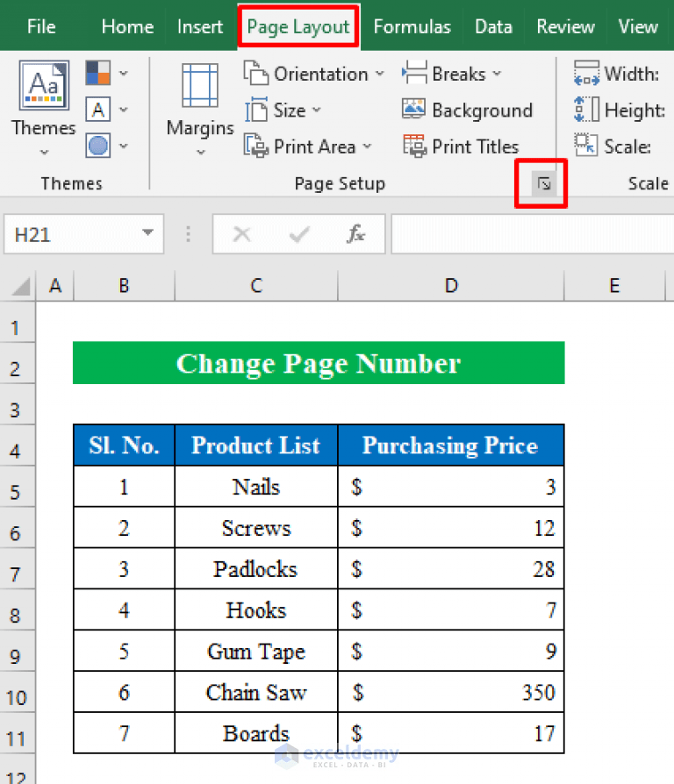Click the Height scale icon
The height and width of the screenshot is (784, 674).
click(586, 110)
